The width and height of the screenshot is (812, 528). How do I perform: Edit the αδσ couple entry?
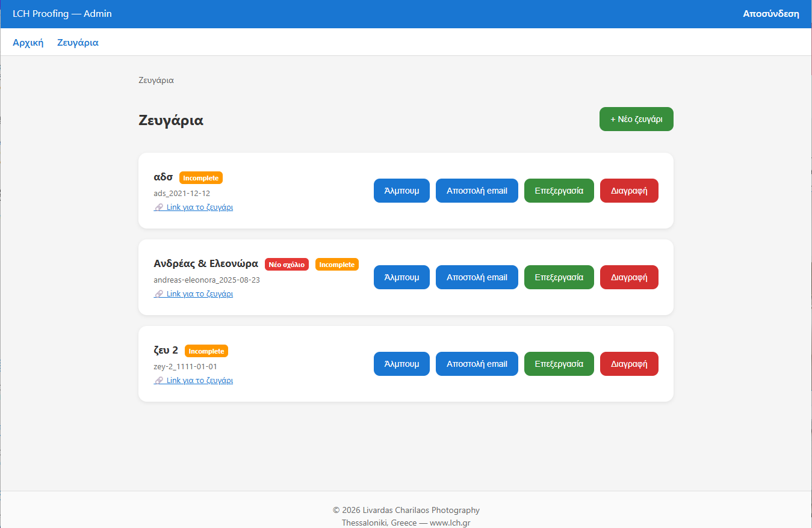(559, 191)
